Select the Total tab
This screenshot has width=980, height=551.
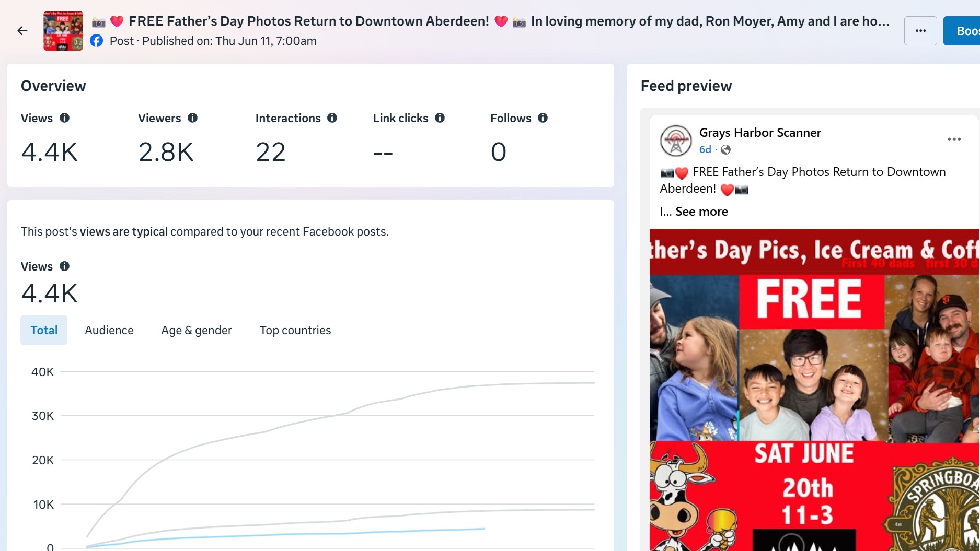point(44,330)
